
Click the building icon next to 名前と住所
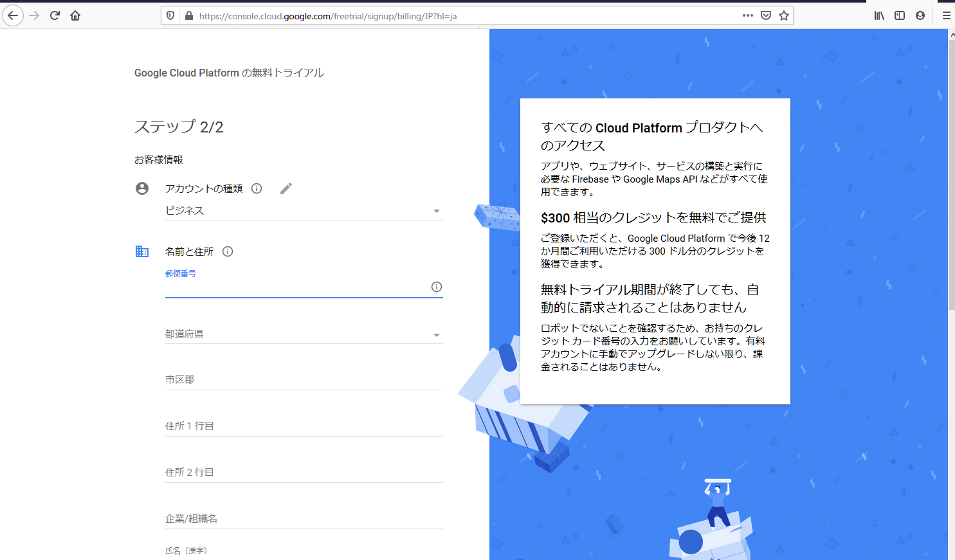point(142,251)
